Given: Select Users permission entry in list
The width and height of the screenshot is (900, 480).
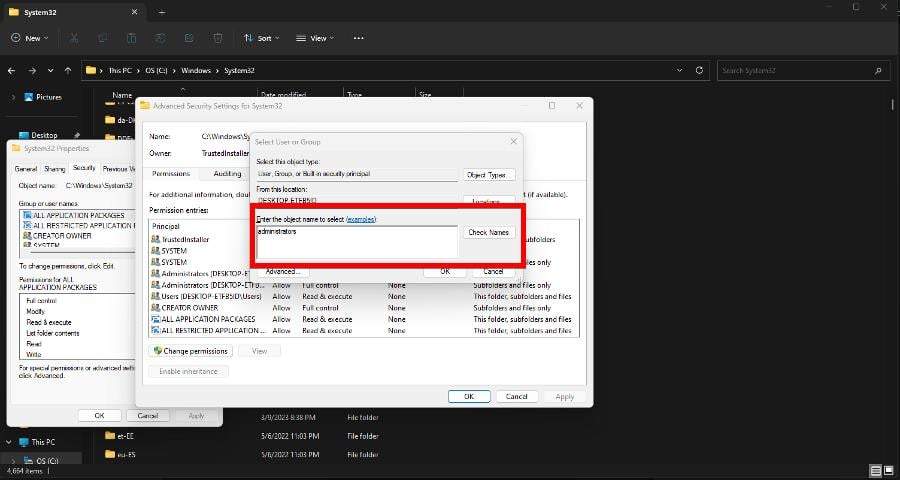Looking at the screenshot, I should pos(363,296).
